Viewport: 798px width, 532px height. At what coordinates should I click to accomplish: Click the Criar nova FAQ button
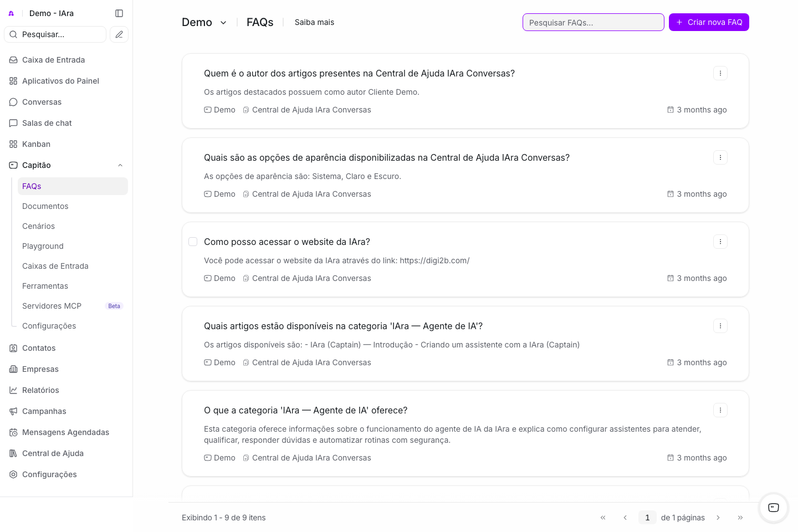coord(709,22)
